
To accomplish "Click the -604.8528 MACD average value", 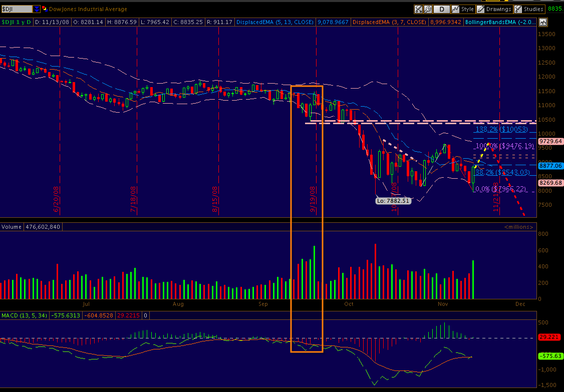I will 99,315.
